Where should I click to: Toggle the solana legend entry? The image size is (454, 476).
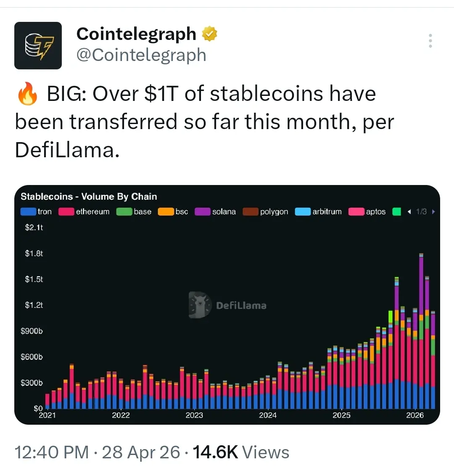[x=215, y=212]
